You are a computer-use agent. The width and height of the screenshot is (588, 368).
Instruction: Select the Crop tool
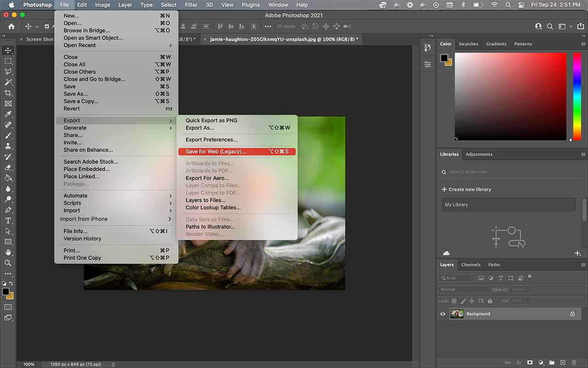8,93
